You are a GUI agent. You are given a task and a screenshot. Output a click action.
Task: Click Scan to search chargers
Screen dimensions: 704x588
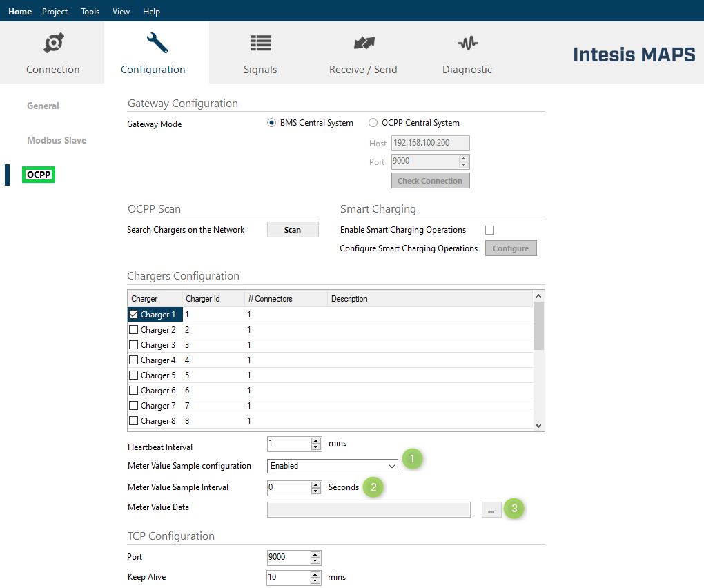pyautogui.click(x=293, y=230)
